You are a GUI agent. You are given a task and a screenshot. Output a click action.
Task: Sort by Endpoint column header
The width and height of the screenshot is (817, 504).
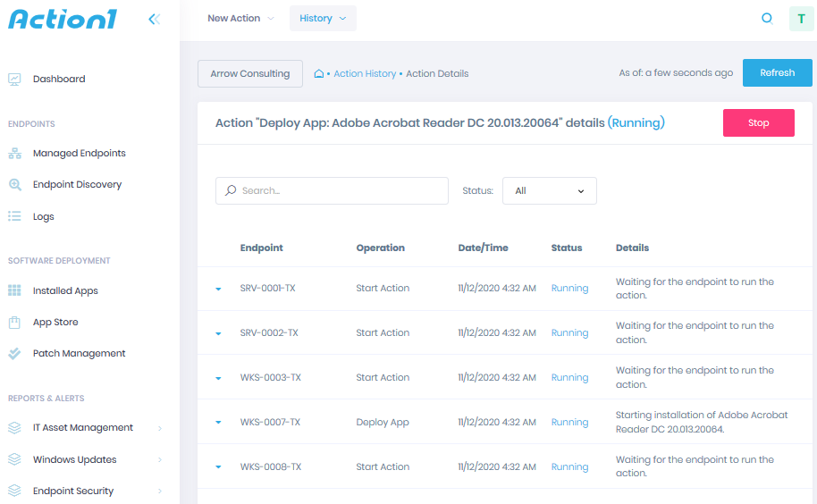tap(262, 248)
